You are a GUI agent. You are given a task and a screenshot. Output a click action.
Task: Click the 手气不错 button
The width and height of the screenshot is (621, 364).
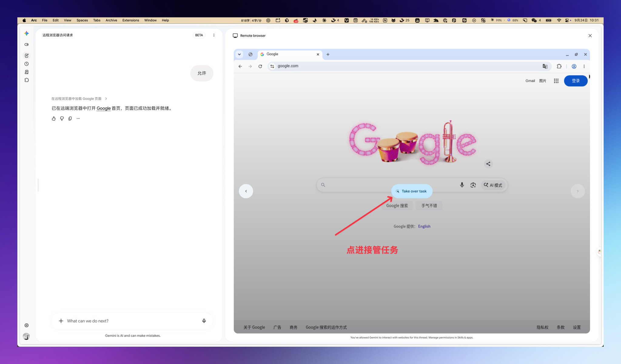429,205
